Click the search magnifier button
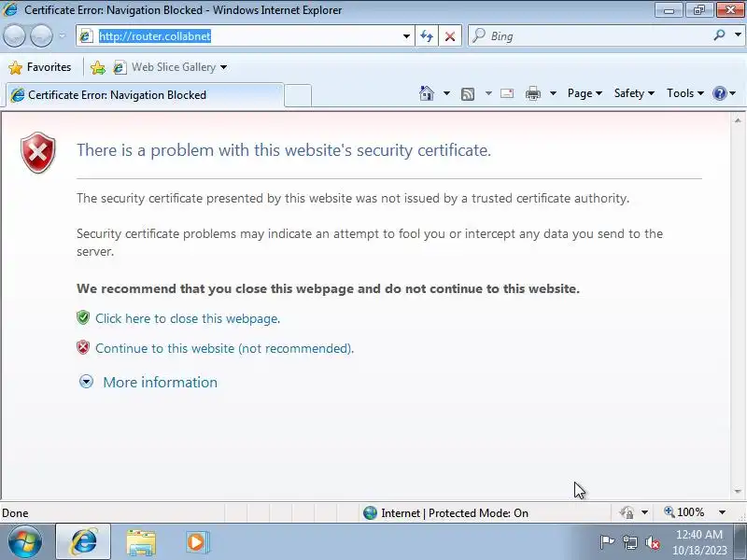Image resolution: width=747 pixels, height=560 pixels. click(x=719, y=35)
